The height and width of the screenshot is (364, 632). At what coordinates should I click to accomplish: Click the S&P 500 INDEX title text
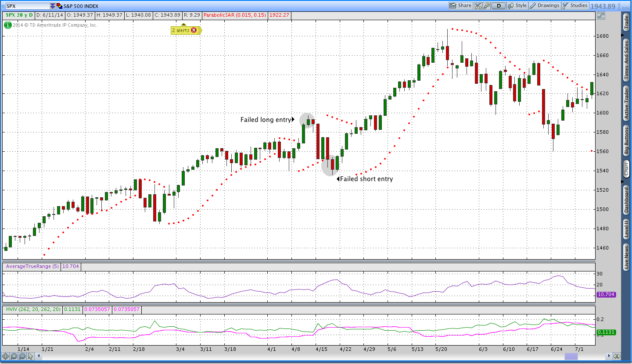(81, 6)
